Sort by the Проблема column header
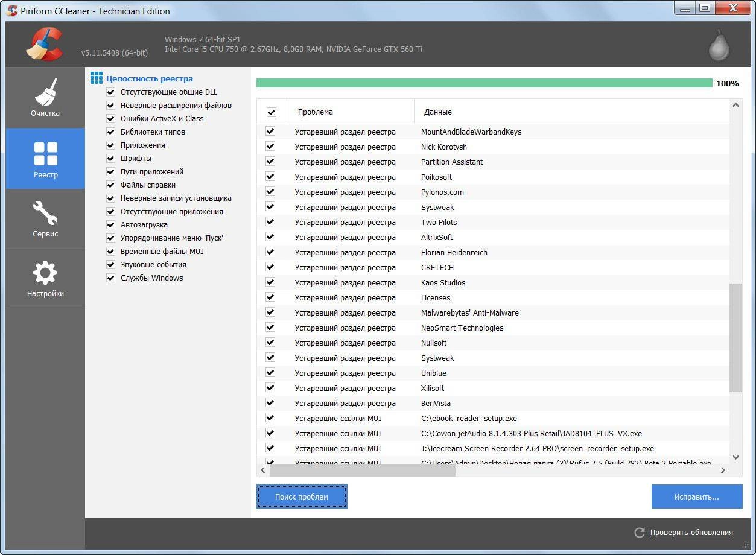This screenshot has height=555, width=756. tap(351, 112)
